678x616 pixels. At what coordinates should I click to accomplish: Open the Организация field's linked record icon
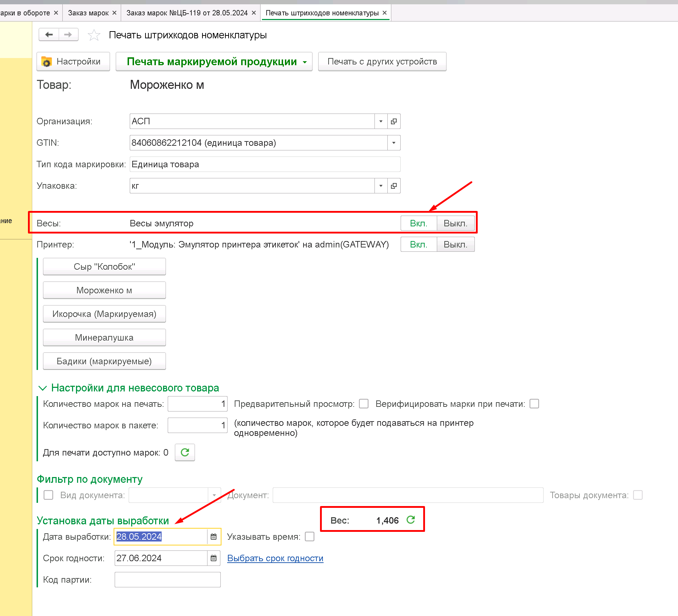394,121
